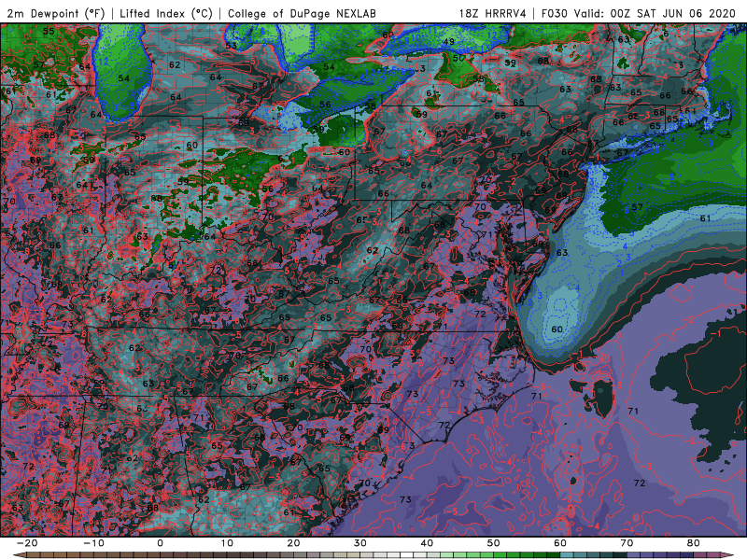Click the '2m Dewpoint (°F)' title text
The height and width of the screenshot is (560, 747).
(x=56, y=13)
